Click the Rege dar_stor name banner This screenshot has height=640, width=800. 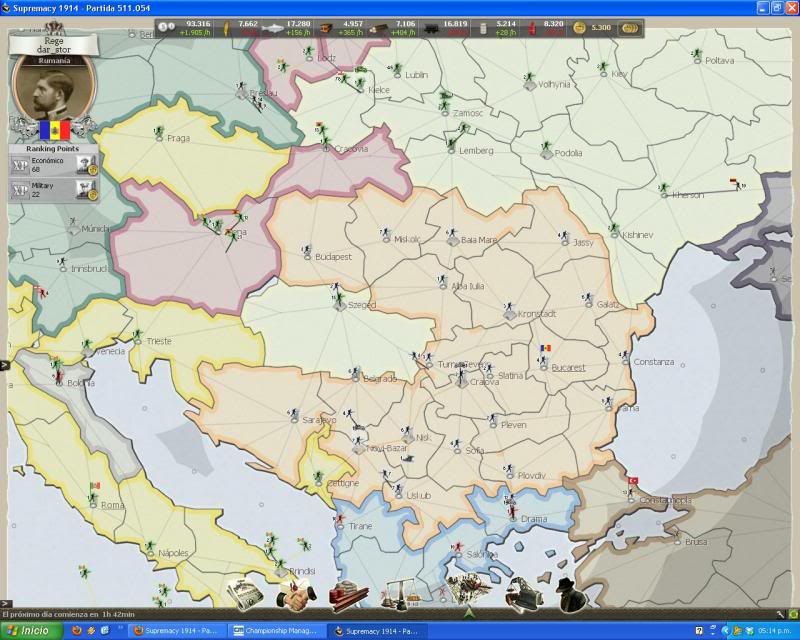[54, 45]
